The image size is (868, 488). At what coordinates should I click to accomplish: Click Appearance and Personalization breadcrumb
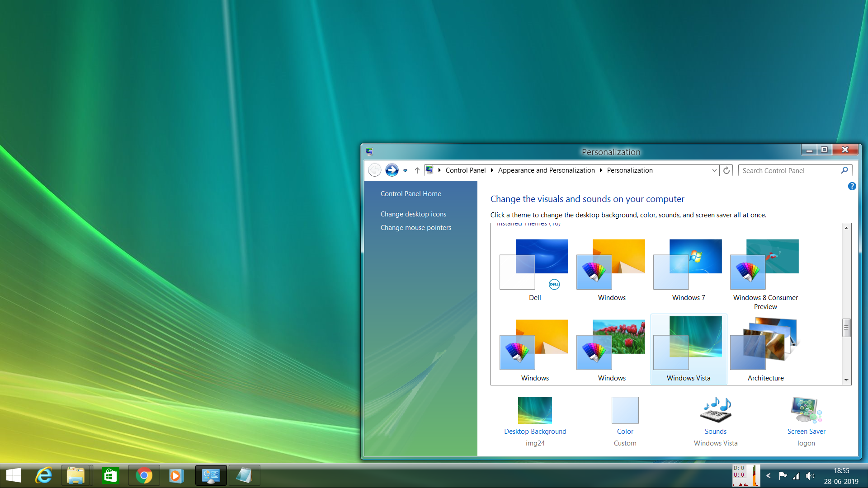point(547,170)
